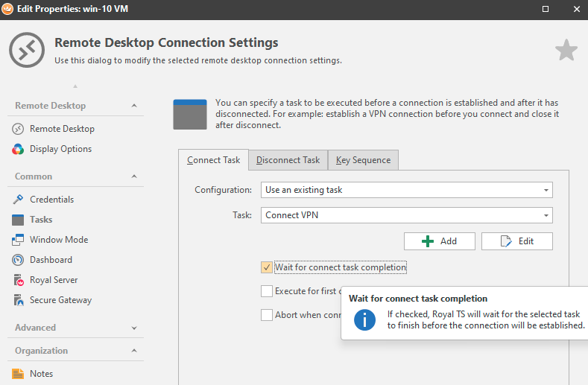Go to Window Mode settings
Image resolution: width=588 pixels, height=385 pixels.
[x=58, y=240]
